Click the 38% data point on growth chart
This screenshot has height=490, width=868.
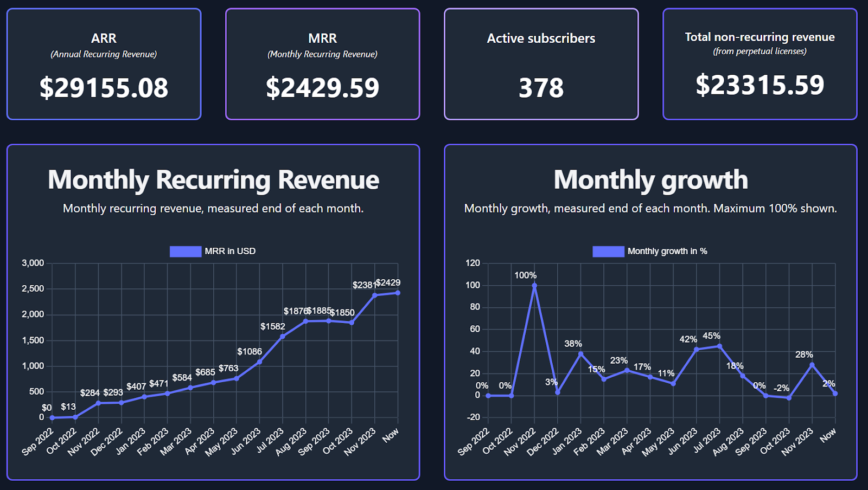pyautogui.click(x=580, y=354)
